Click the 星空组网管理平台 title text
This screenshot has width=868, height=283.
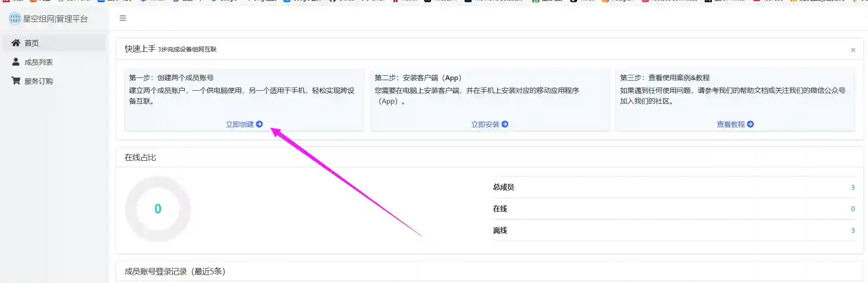55,19
